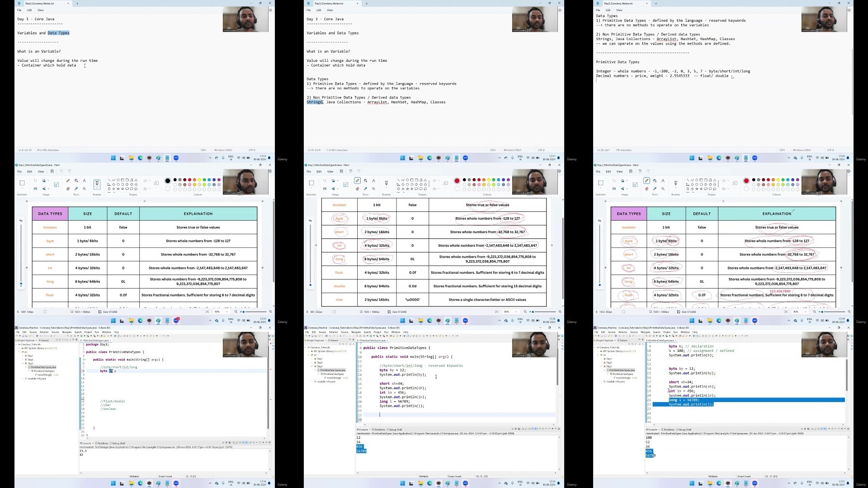Open File menu in Notepad with 'Data Types' highlighted
Viewport: 868px width, 488px height.
19,10
